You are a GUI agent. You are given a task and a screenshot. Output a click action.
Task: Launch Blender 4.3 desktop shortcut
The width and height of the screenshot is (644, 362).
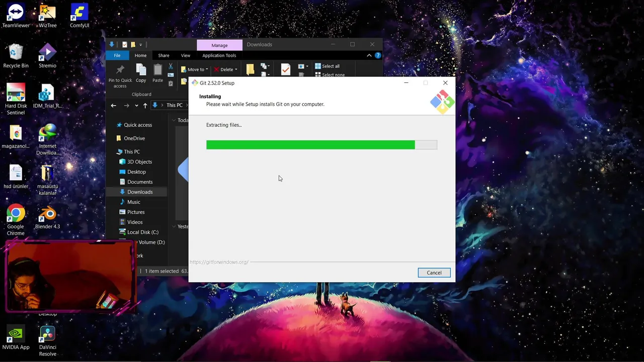point(48,217)
